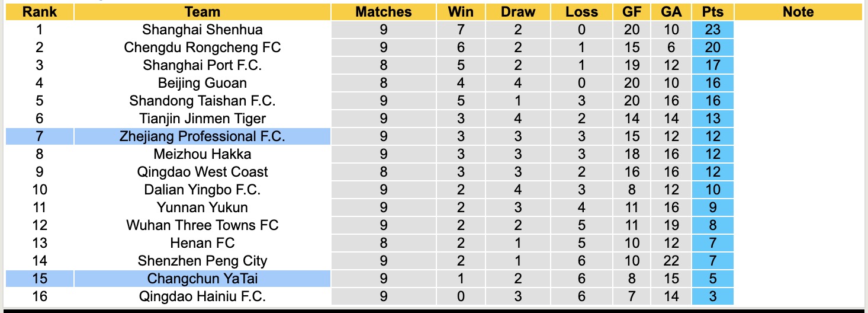Open Beijing Guoan team entry
Image resolution: width=868 pixels, height=313 pixels.
tap(202, 83)
